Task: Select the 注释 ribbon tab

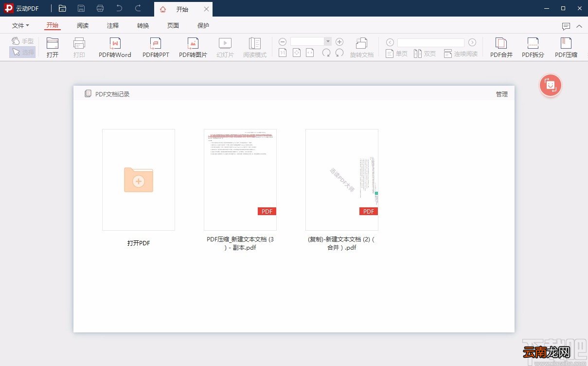Action: 113,26
